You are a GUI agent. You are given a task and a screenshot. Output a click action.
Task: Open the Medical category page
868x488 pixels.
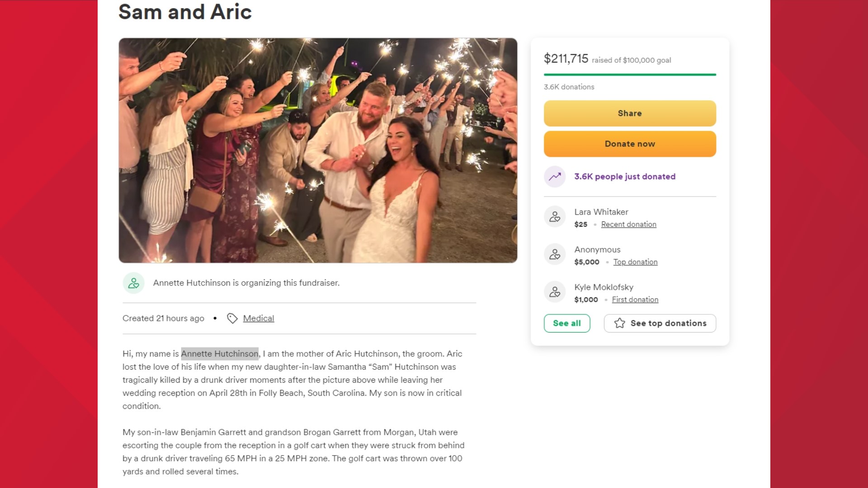[x=259, y=318]
